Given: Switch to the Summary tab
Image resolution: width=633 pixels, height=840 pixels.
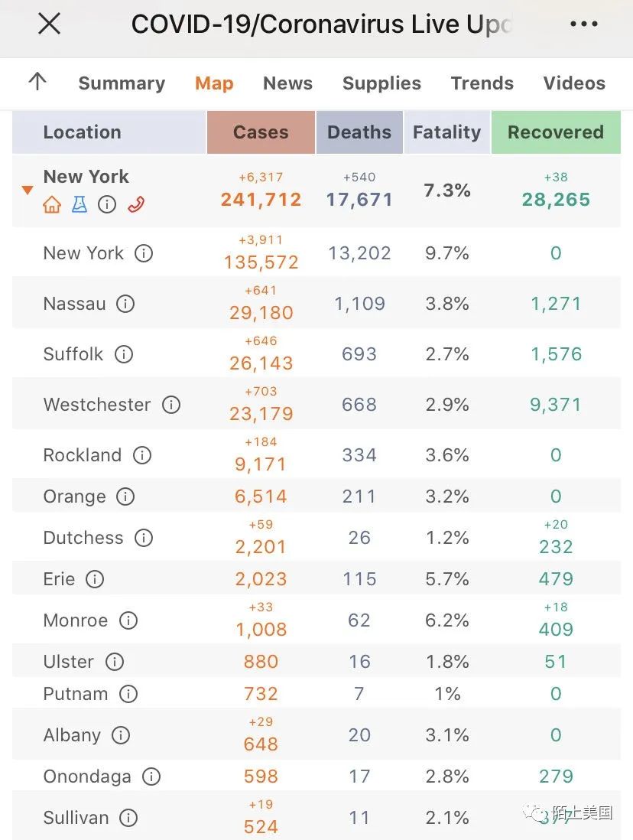Looking at the screenshot, I should (x=122, y=83).
